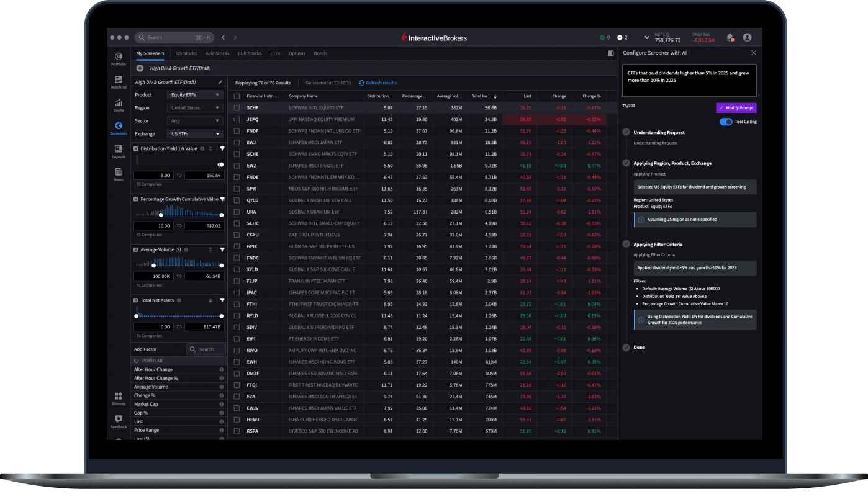Open the Exchange dropdown showing US ETFs
This screenshot has width=868, height=499.
pos(195,134)
